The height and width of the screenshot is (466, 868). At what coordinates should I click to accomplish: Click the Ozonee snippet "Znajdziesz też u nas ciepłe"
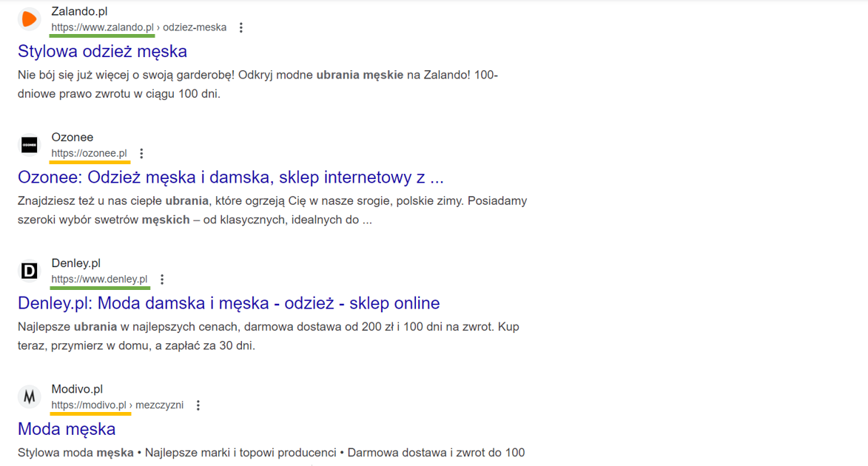click(272, 210)
